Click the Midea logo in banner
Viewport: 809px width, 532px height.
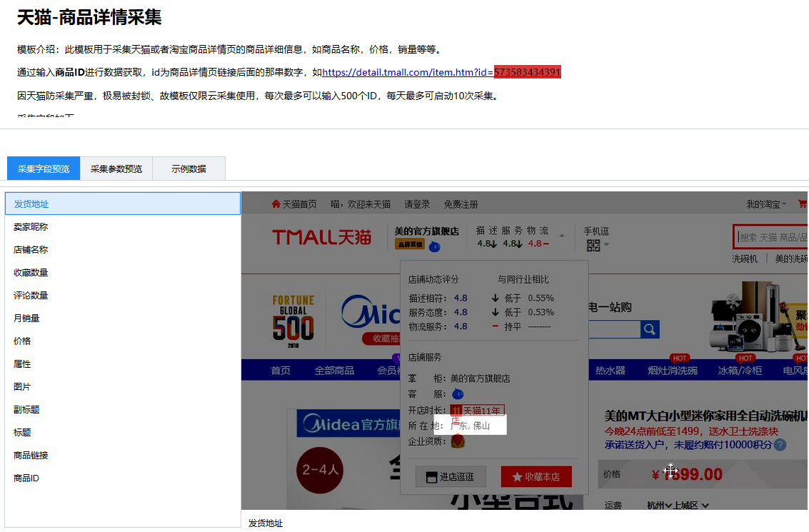pyautogui.click(x=371, y=311)
